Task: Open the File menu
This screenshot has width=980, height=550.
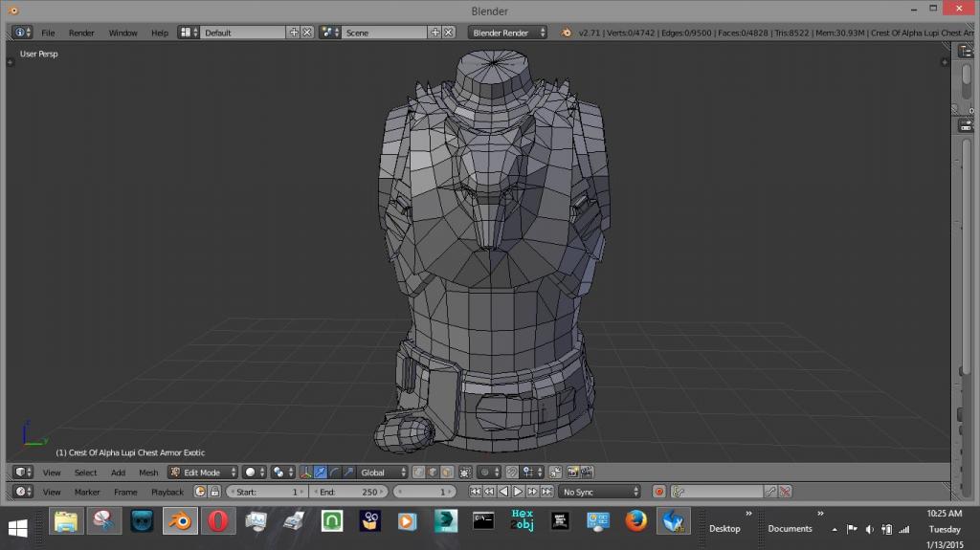Action: click(x=48, y=33)
